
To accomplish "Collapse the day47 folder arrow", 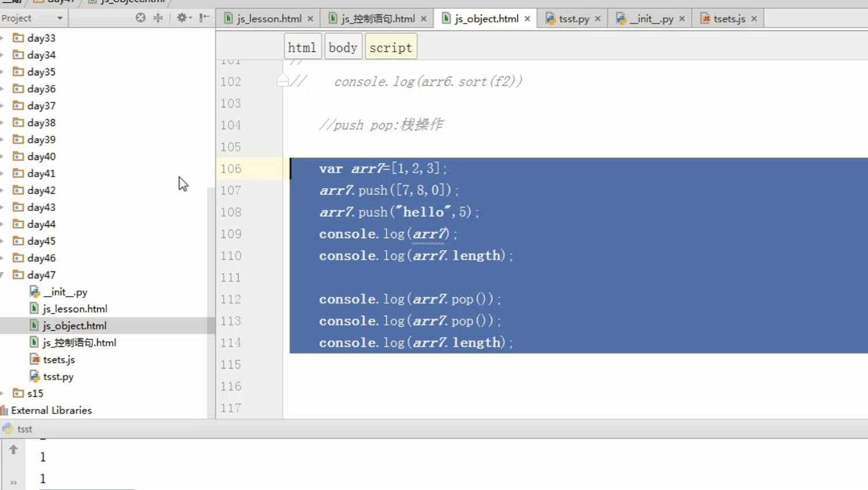I will (x=3, y=275).
